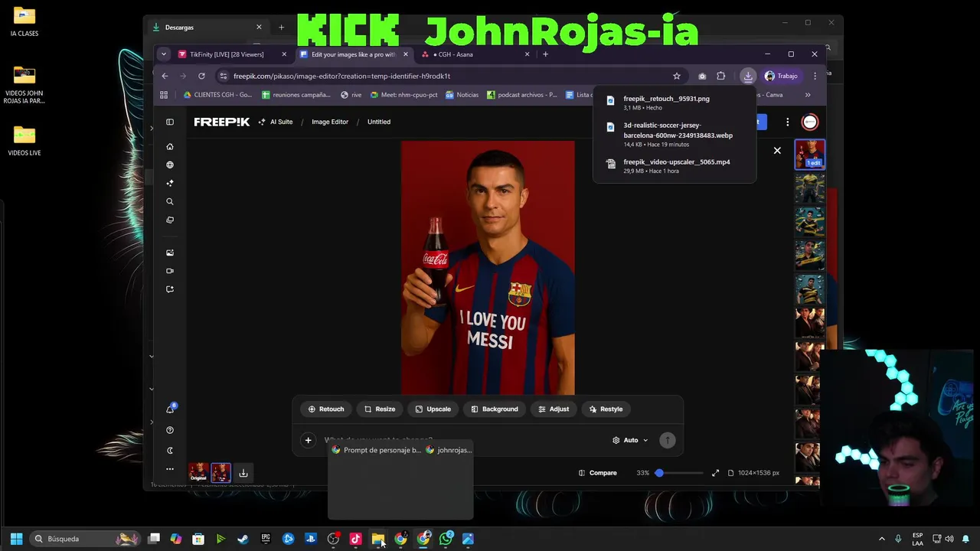The width and height of the screenshot is (980, 551).
Task: Reload the Freepik page
Action: click(201, 76)
